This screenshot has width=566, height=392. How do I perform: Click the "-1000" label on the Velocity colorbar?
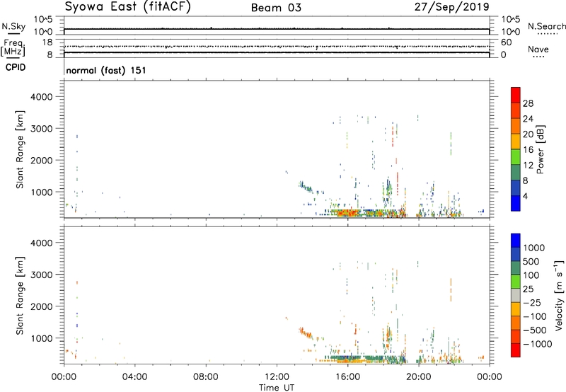(x=538, y=344)
